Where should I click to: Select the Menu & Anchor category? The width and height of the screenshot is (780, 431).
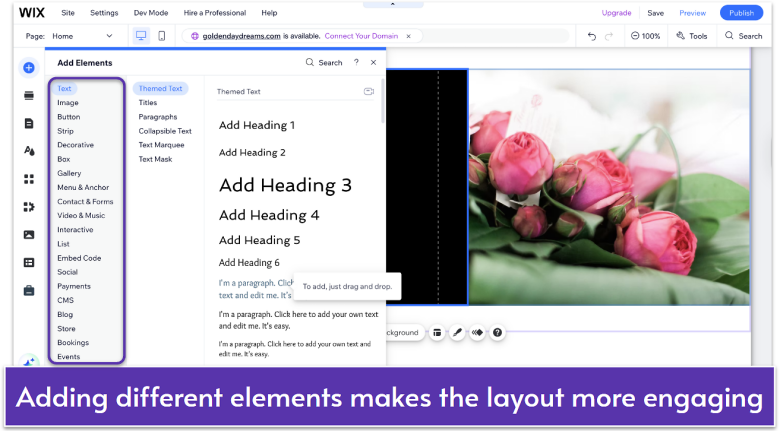tap(83, 187)
